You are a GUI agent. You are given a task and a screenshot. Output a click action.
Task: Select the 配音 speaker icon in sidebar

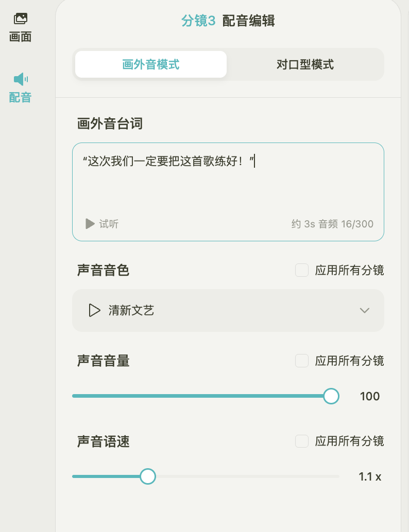click(21, 79)
